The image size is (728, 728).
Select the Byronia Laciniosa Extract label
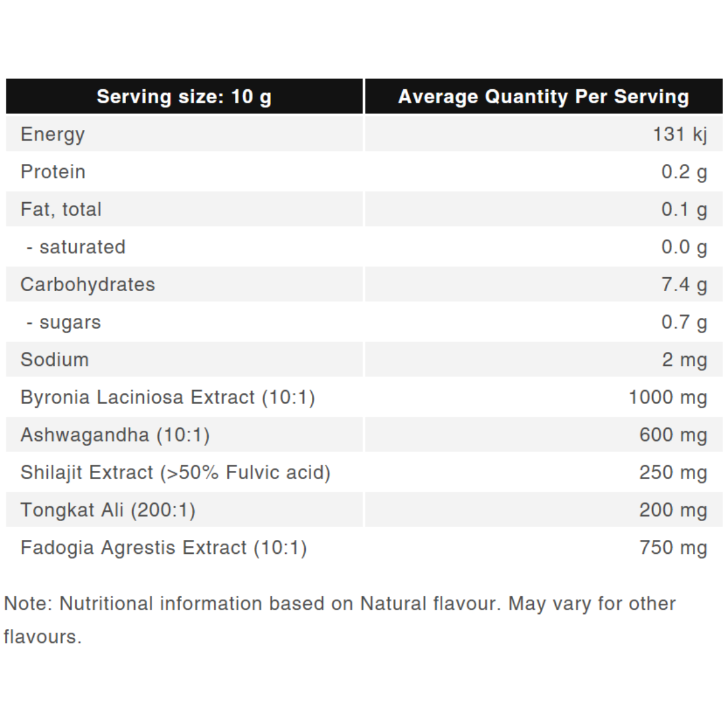tap(167, 397)
